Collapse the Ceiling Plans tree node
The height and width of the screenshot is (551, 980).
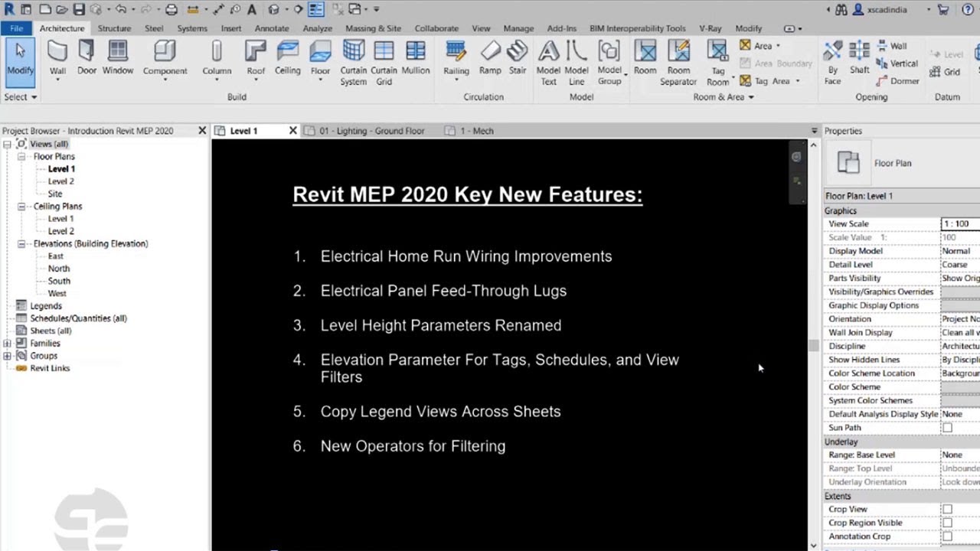(22, 207)
